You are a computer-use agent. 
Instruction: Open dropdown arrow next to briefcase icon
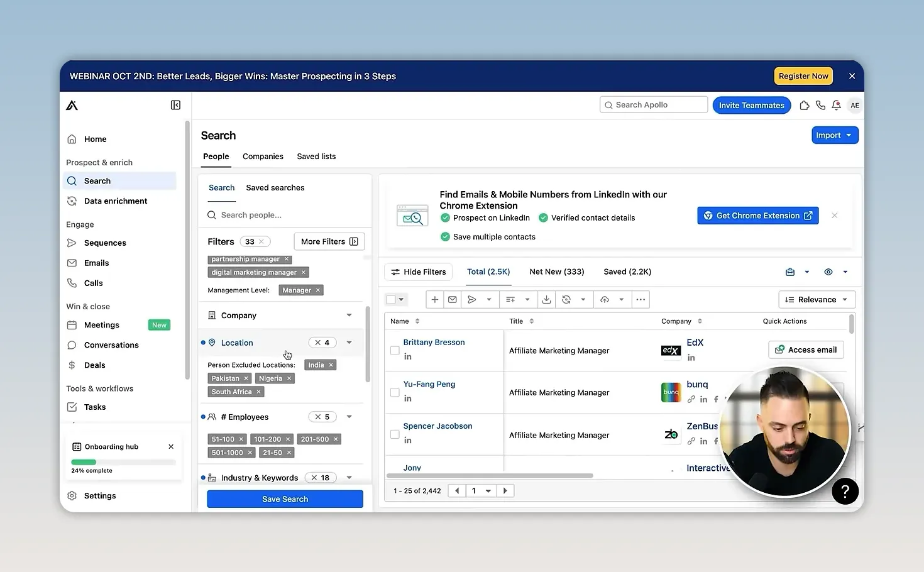(x=807, y=272)
